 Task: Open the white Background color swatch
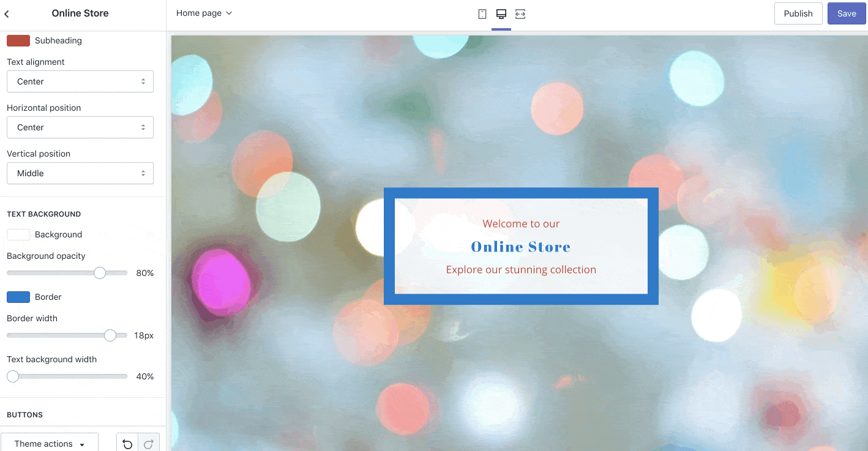point(18,234)
